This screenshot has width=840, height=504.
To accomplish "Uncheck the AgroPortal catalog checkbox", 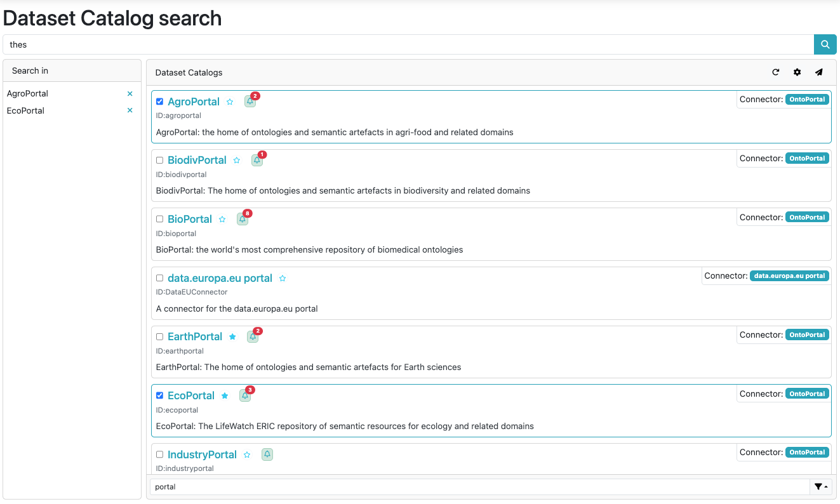I will pyautogui.click(x=159, y=101).
